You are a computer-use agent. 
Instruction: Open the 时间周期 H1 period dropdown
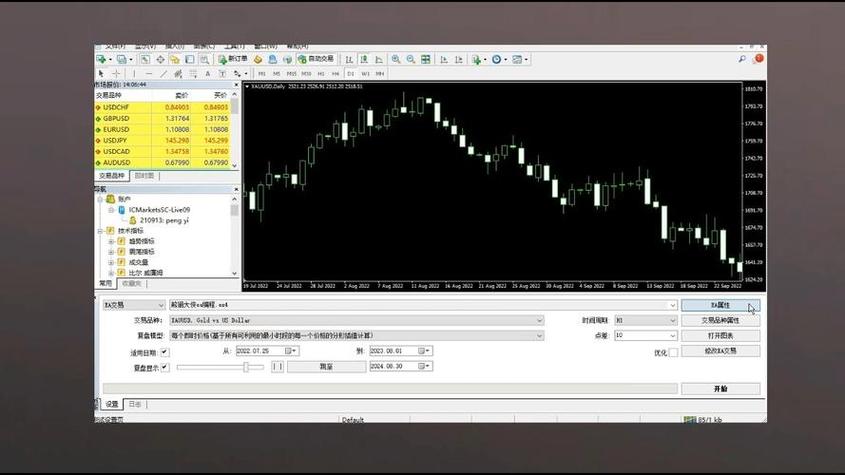(672, 321)
